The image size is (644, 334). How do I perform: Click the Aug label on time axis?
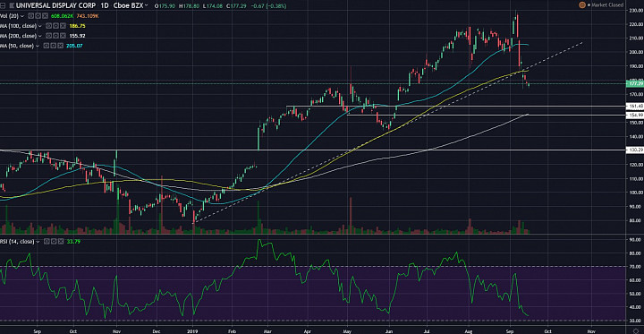[469, 330]
